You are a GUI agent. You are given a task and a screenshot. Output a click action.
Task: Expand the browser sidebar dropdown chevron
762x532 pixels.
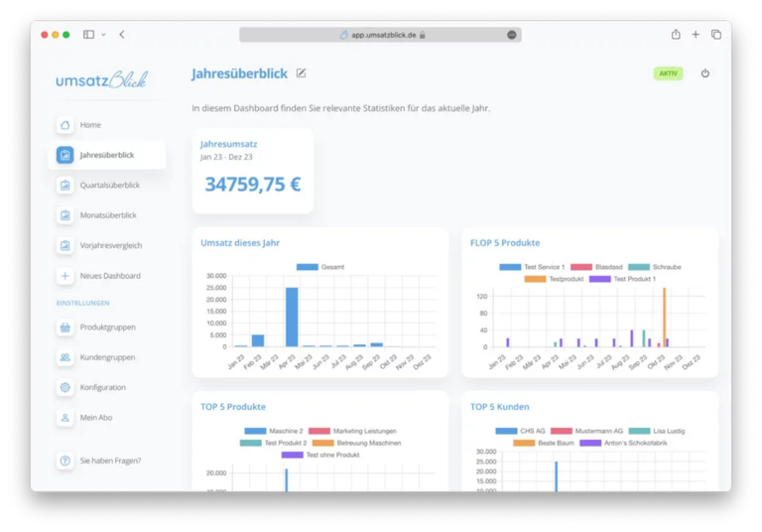click(x=103, y=35)
